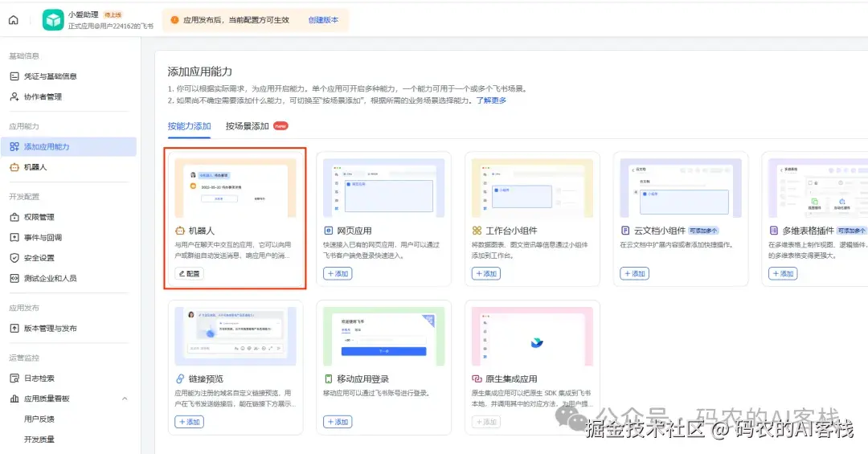
Task: Click the 机器人 card preview image
Action: coord(235,188)
